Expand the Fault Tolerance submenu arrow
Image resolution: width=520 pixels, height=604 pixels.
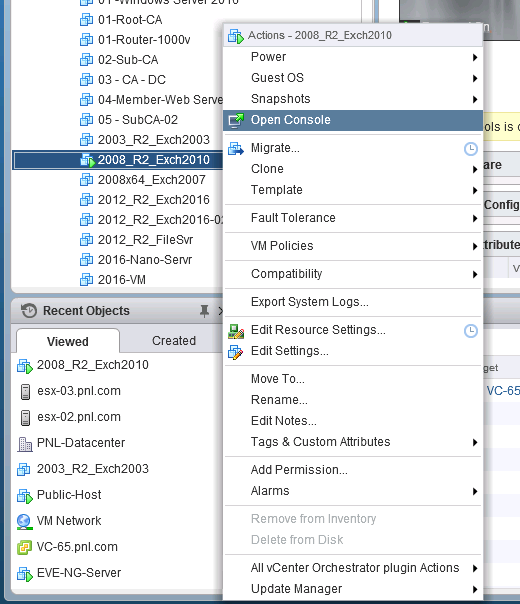(x=475, y=218)
